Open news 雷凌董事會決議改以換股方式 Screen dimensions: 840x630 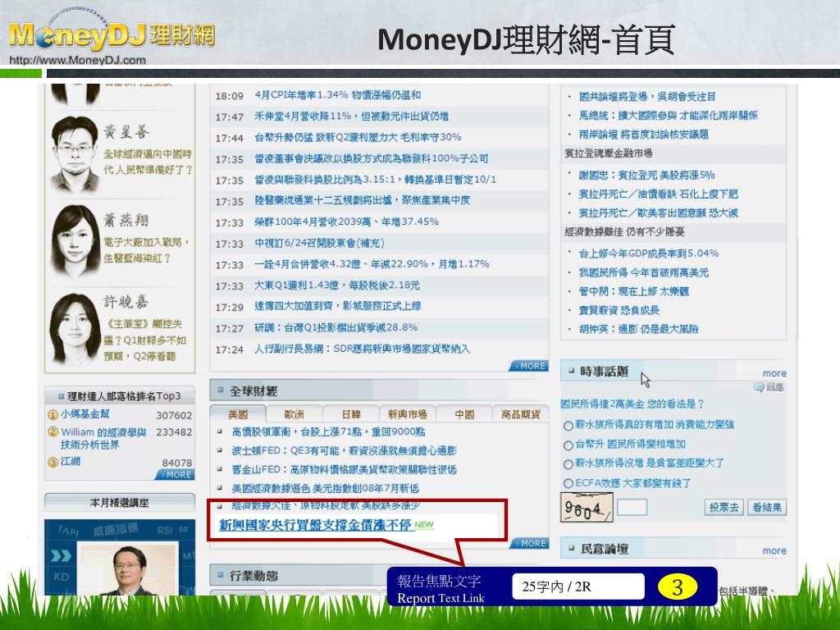(372, 158)
